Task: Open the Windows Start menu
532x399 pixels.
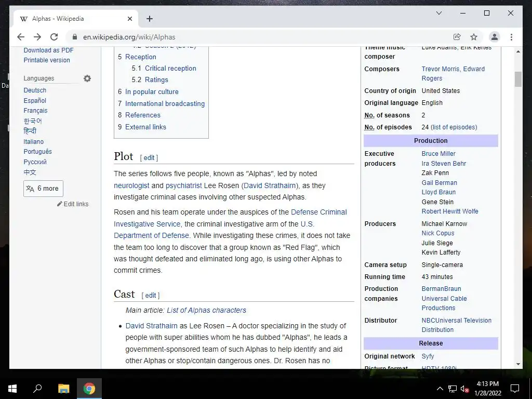Action: pyautogui.click(x=12, y=389)
